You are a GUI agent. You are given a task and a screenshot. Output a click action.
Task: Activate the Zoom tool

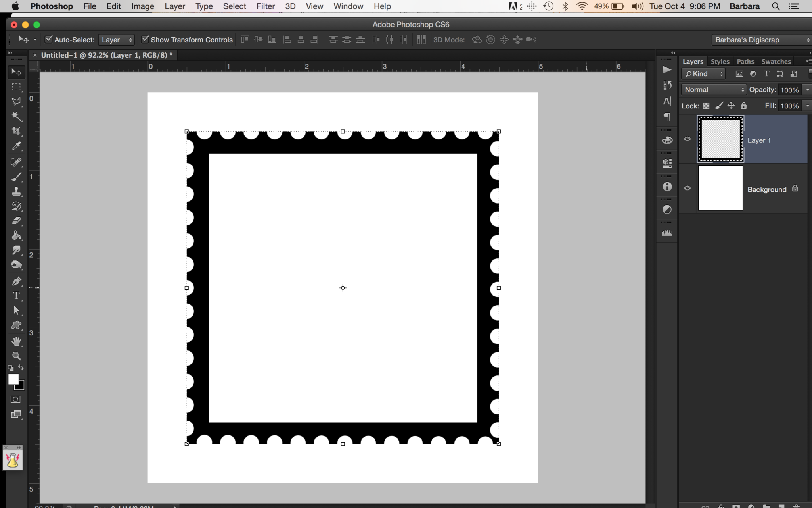(16, 356)
